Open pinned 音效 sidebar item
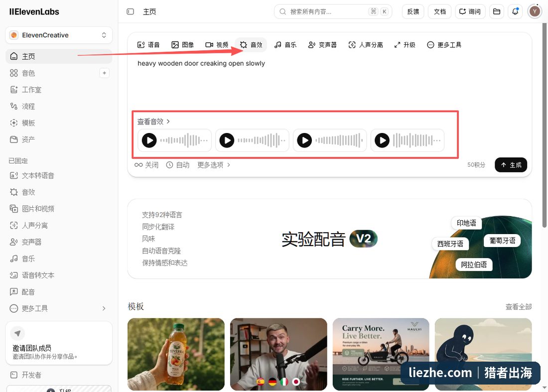 [x=59, y=192]
